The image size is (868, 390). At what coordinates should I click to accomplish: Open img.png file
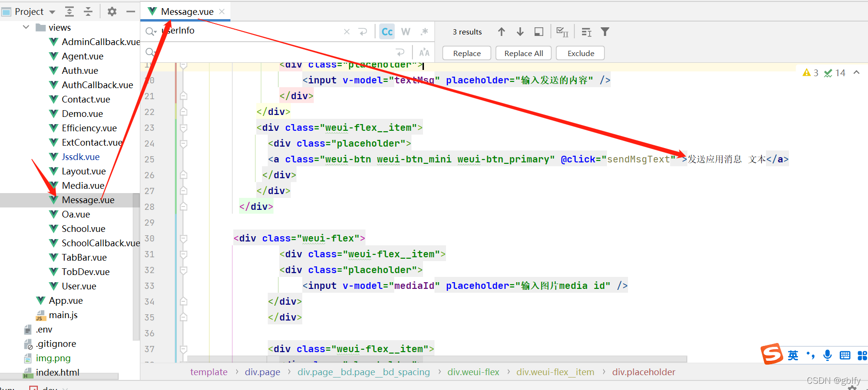[x=53, y=358]
